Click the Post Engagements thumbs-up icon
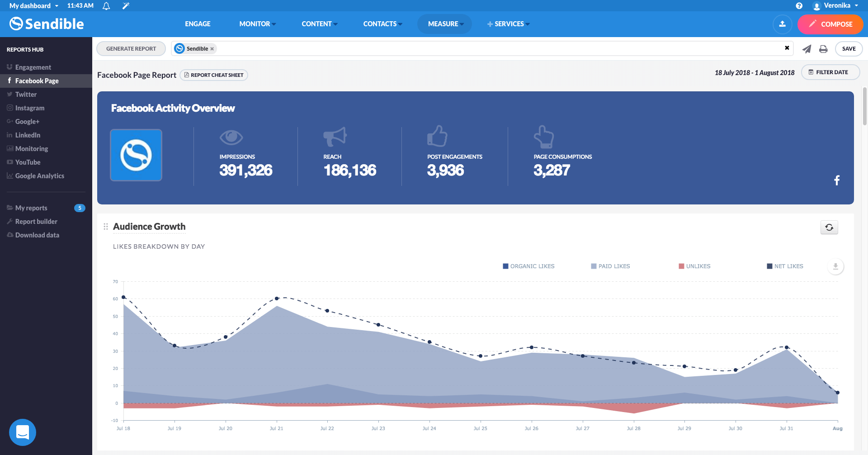868x455 pixels. (437, 136)
